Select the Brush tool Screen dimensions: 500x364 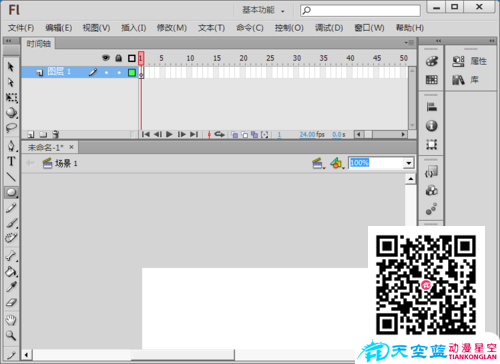(x=11, y=223)
